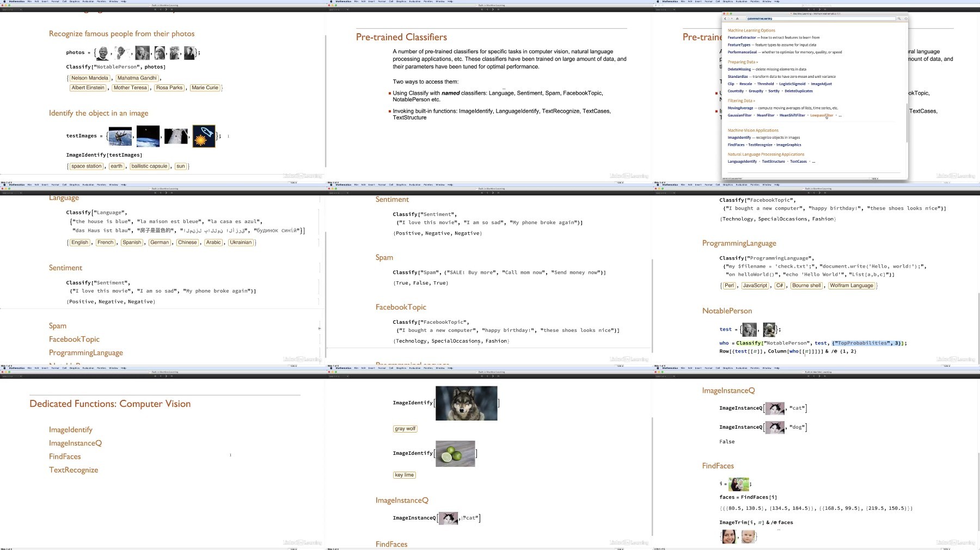Image resolution: width=980 pixels, height=550 pixels.
Task: Open the LogisticSigmoid link
Action: click(792, 84)
